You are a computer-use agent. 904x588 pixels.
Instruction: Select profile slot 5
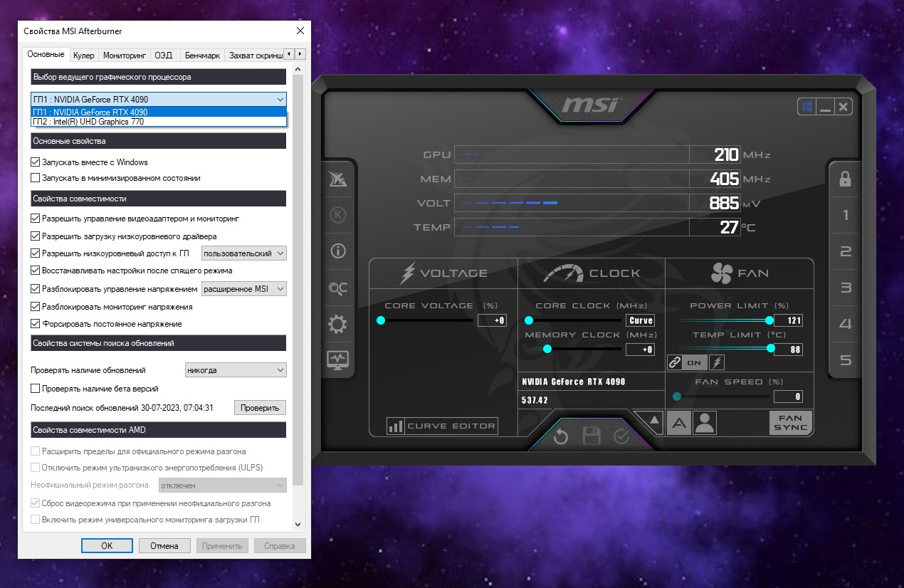point(846,360)
